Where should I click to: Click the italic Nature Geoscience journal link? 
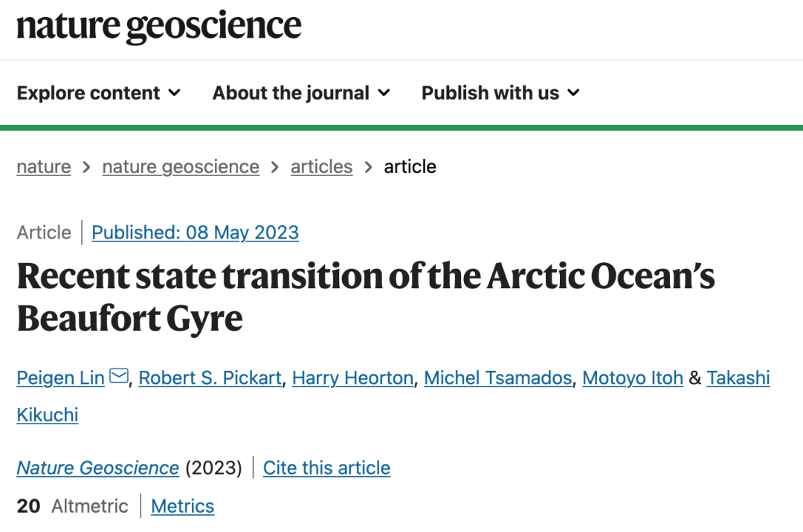98,468
